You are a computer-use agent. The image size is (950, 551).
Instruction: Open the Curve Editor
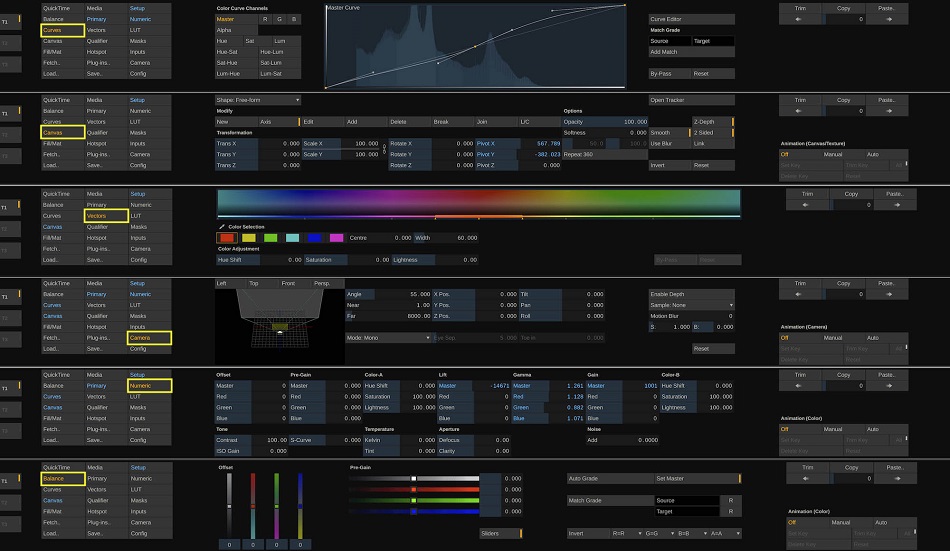pos(691,19)
